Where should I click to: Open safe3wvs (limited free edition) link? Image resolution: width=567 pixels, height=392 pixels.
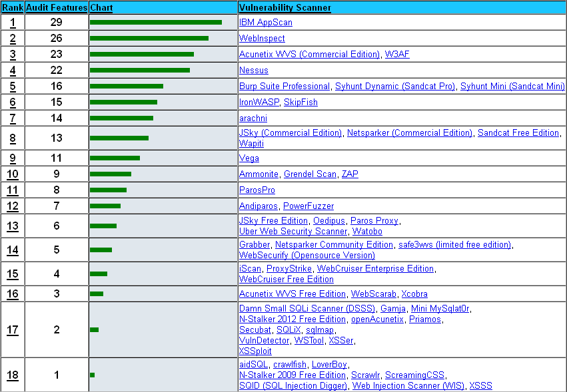pos(454,245)
